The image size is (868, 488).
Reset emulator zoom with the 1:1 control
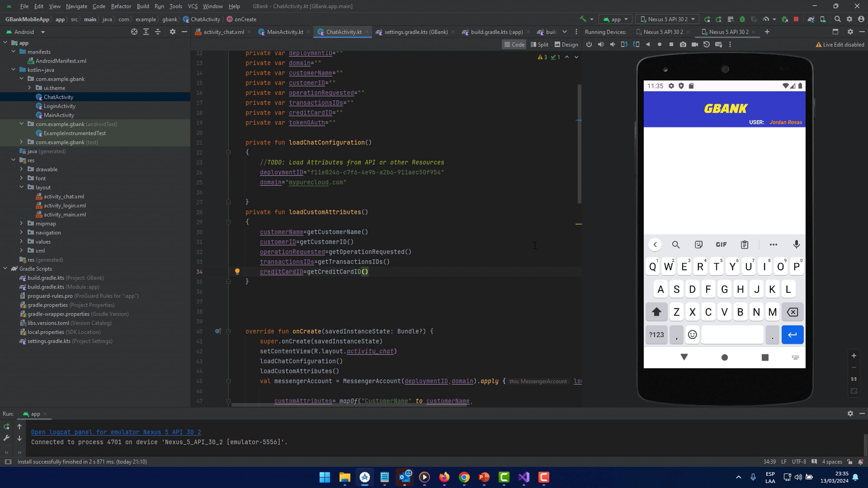click(853, 379)
